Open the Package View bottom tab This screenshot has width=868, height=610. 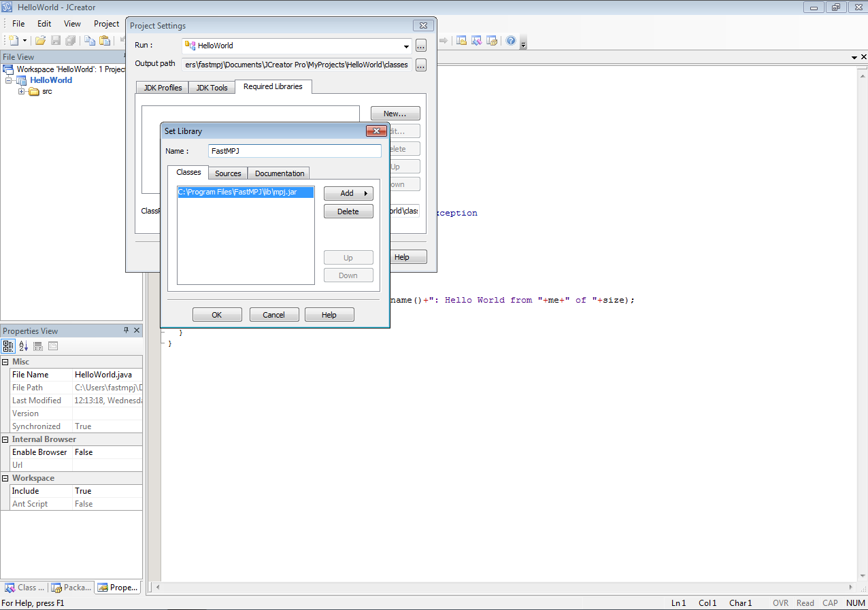coord(71,588)
